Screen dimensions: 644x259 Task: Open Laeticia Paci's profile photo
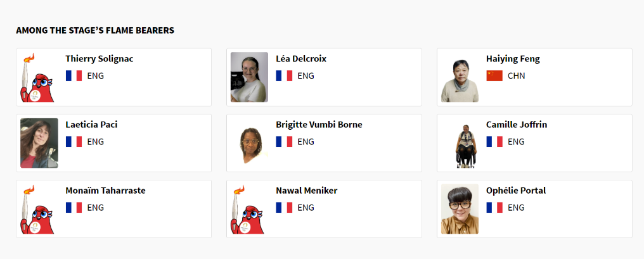pos(39,143)
